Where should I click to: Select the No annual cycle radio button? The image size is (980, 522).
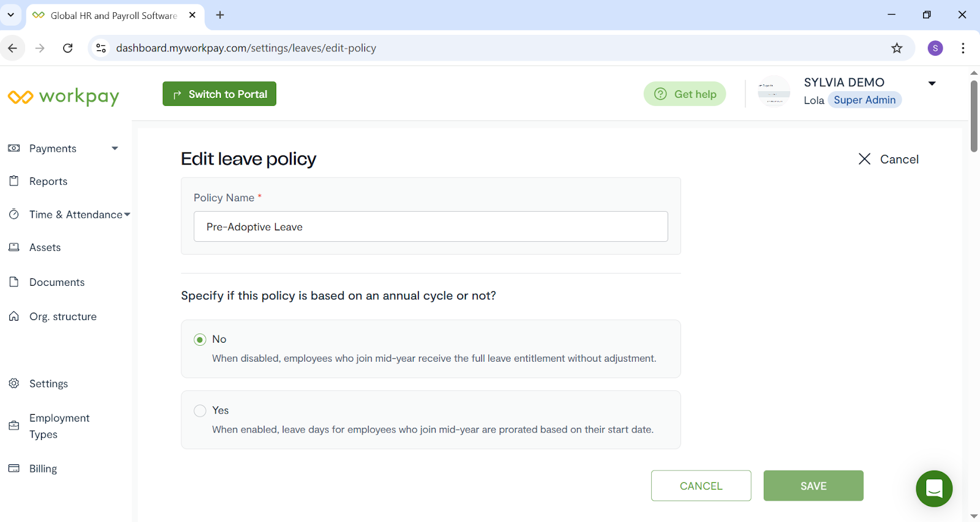tap(200, 340)
